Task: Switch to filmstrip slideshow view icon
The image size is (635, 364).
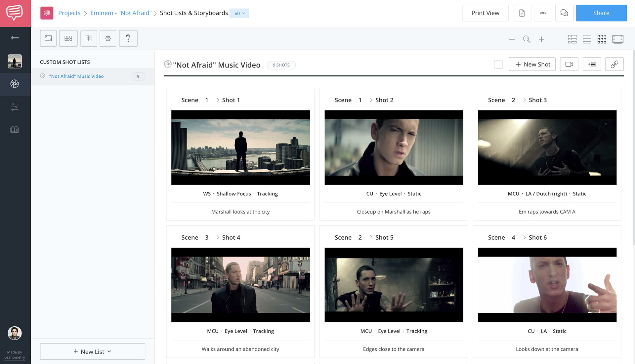Action: 618,39
